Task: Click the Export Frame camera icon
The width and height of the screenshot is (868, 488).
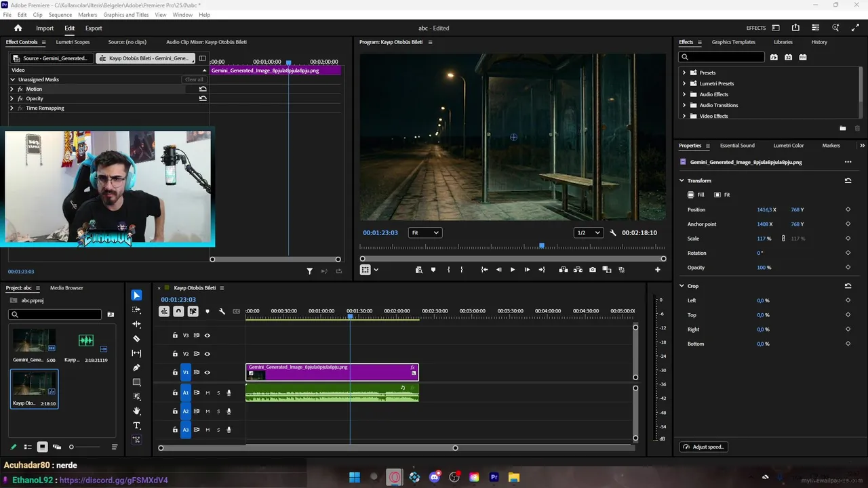Action: (593, 270)
